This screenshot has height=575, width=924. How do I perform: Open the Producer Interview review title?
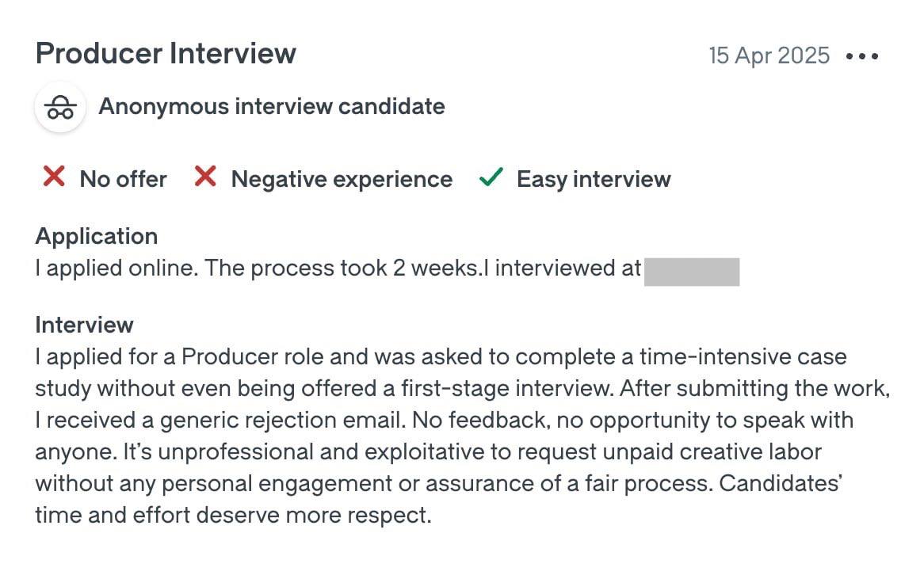pos(166,54)
